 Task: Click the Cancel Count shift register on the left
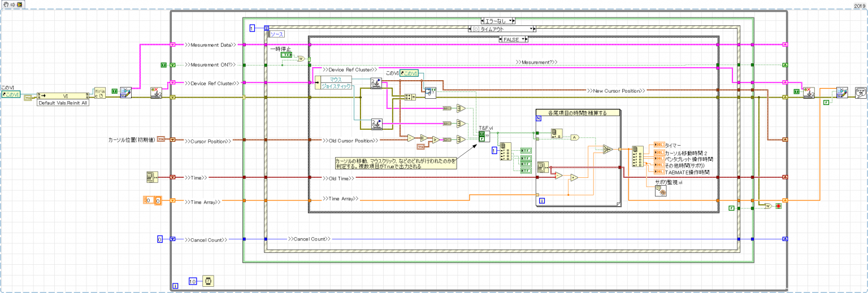tap(173, 239)
